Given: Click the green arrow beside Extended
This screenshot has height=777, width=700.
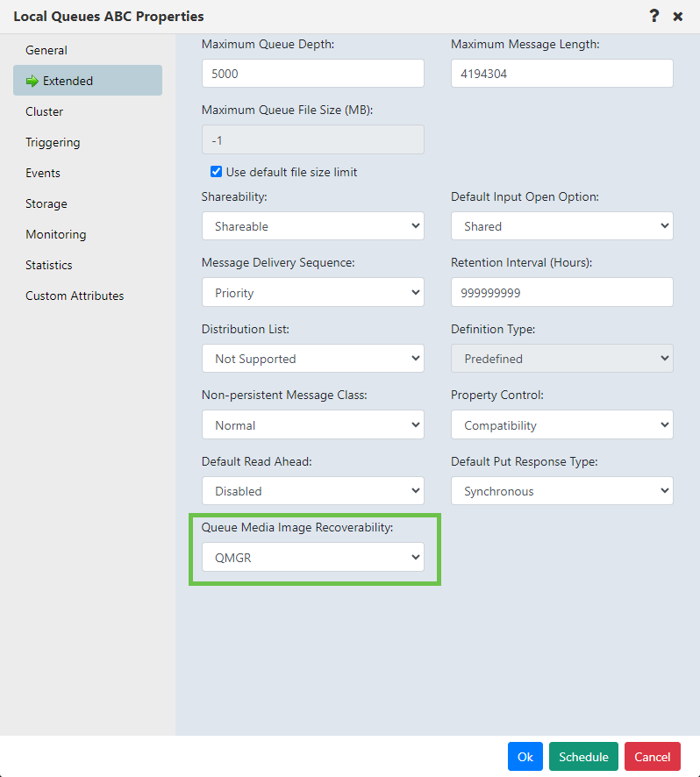Looking at the screenshot, I should [32, 81].
